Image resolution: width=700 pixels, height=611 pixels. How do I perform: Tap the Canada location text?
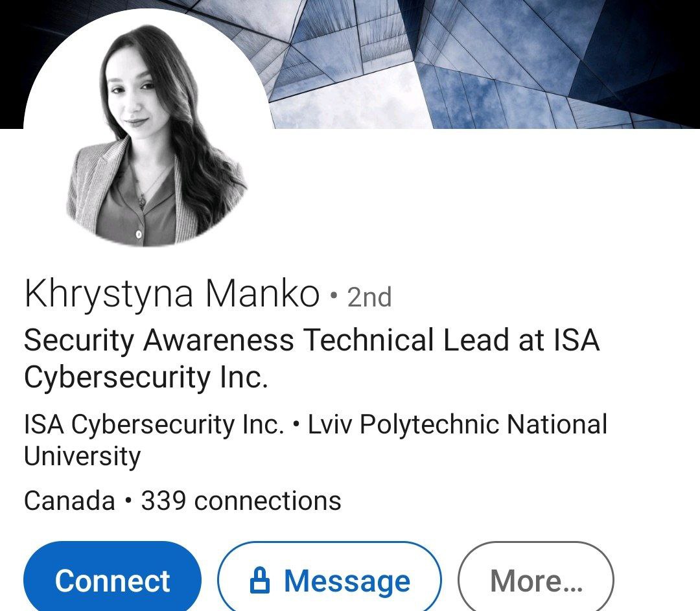click(x=69, y=500)
